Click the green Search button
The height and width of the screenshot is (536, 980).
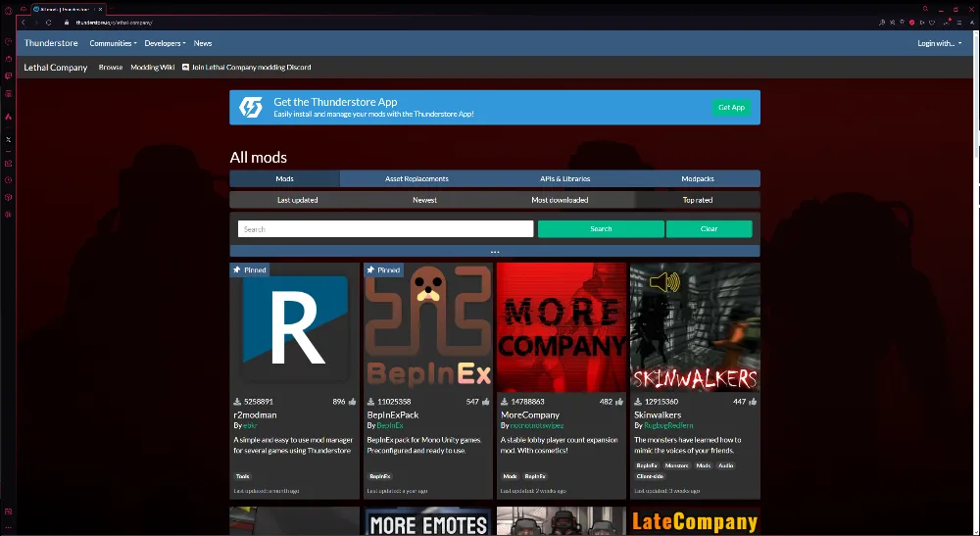601,228
